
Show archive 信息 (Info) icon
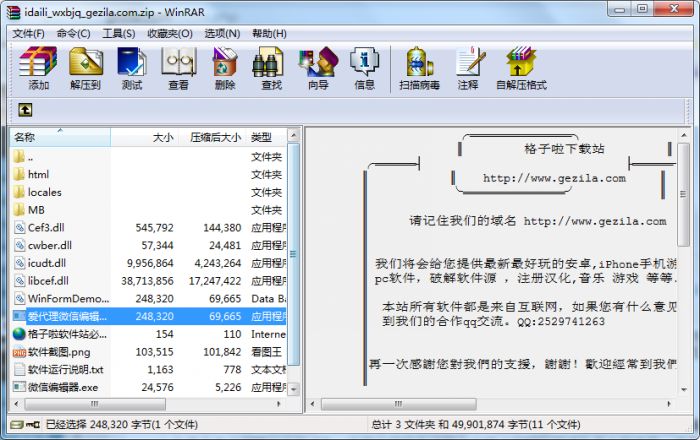point(364,62)
